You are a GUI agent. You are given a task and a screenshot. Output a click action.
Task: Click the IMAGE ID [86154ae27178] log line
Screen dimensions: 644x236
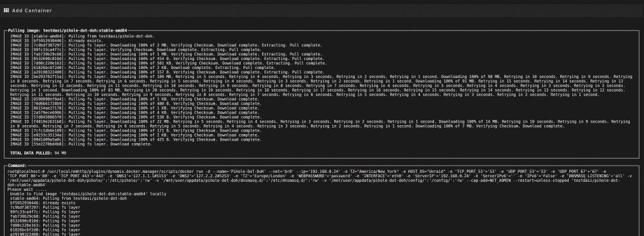(x=135, y=108)
